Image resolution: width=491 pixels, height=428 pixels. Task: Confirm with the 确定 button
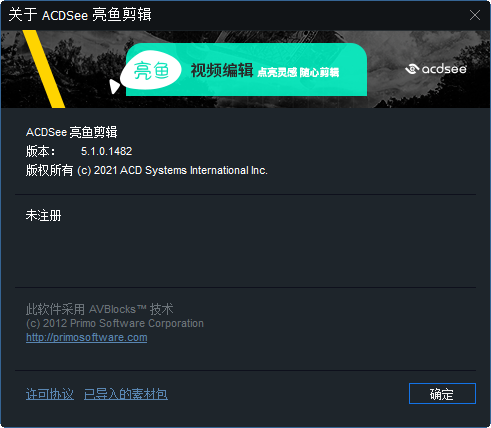442,394
